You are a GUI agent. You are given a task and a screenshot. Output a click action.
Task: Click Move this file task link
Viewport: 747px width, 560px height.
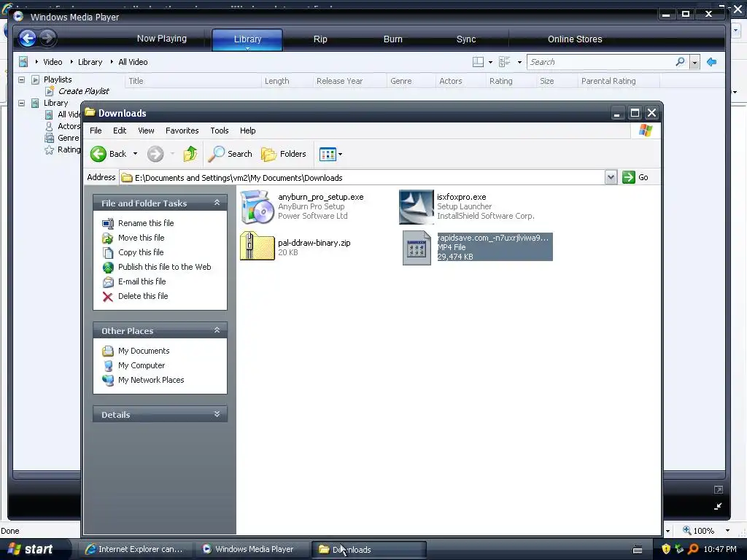(141, 238)
